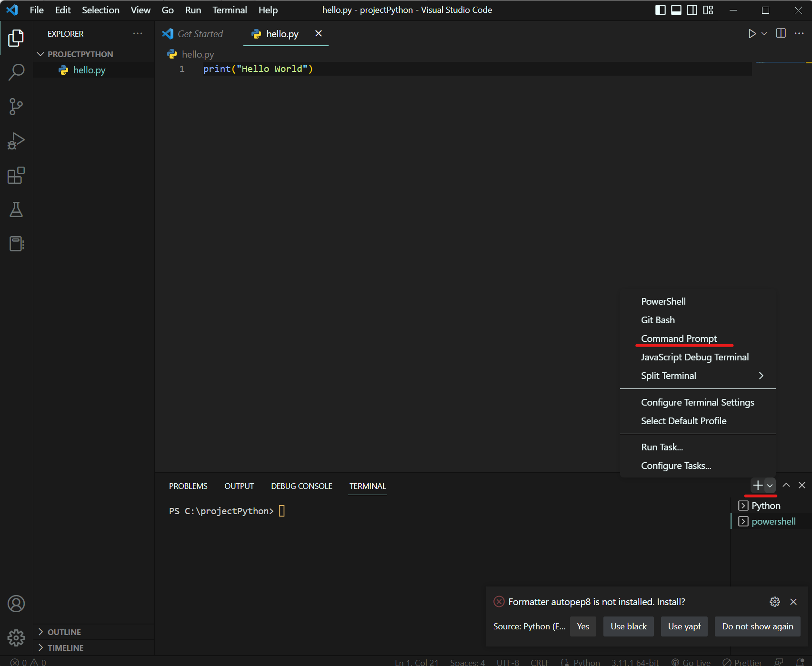Screen dimensions: 812x666
Task: Open the launch profile dropdown beside plus
Action: [x=770, y=486]
